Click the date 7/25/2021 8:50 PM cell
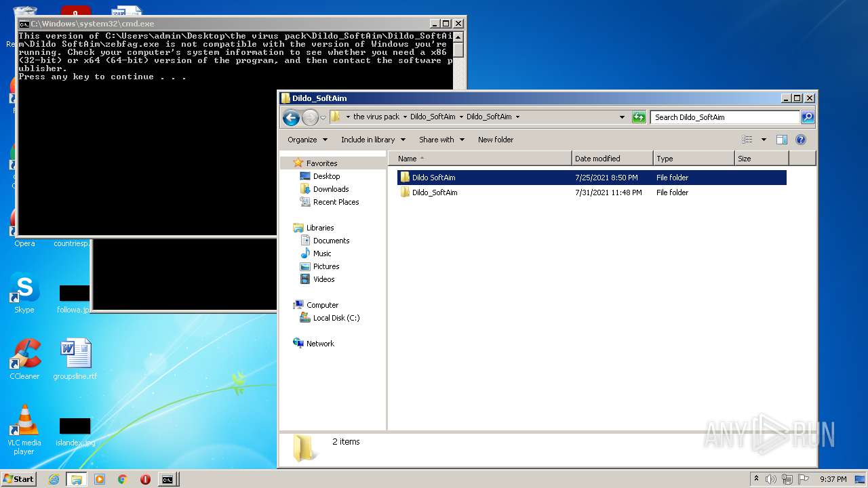Image resolution: width=868 pixels, height=488 pixels. point(606,178)
